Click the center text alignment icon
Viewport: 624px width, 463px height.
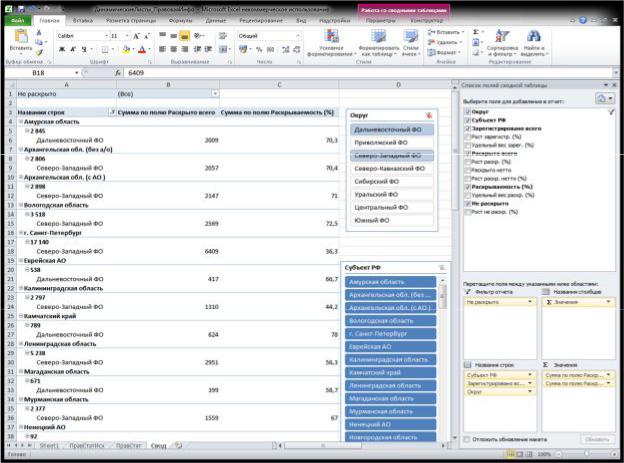(174, 49)
